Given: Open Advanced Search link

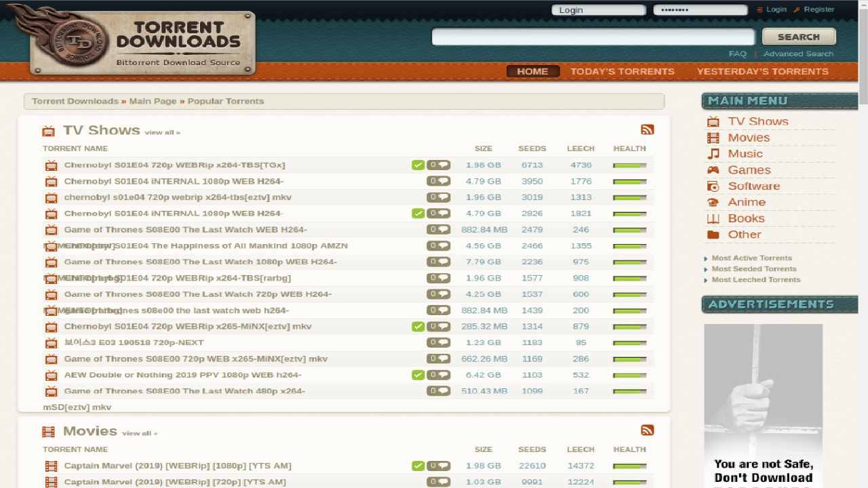Looking at the screenshot, I should tap(798, 54).
